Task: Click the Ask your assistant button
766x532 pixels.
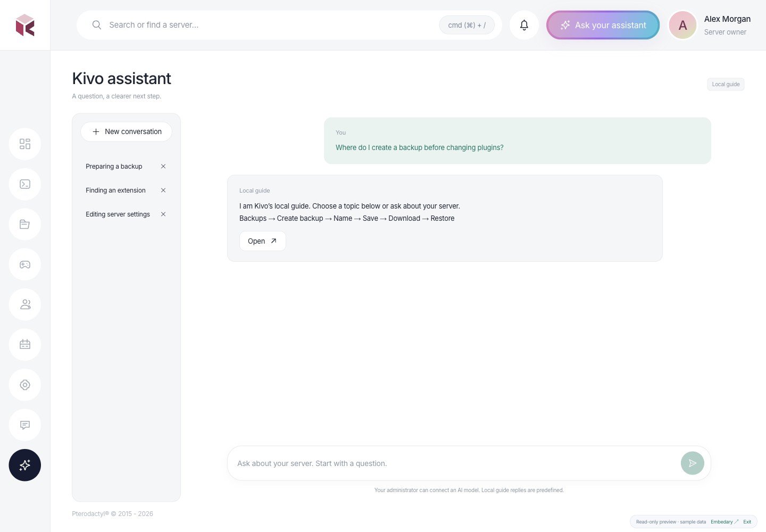Action: tap(603, 25)
